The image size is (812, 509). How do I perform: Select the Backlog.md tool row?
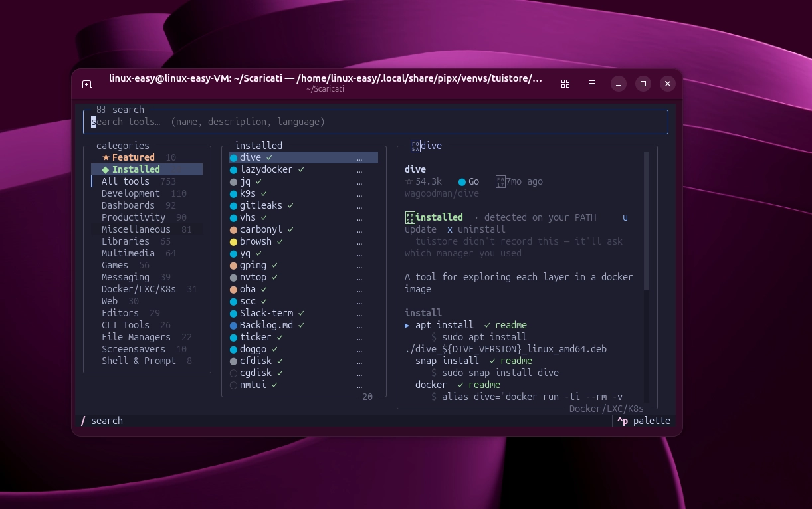[304, 326]
